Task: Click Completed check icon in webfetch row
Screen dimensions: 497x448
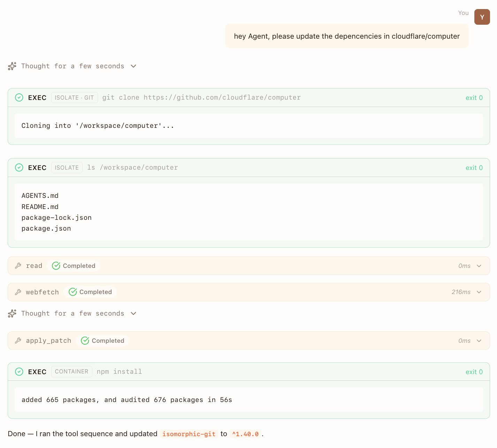Action: coord(73,292)
